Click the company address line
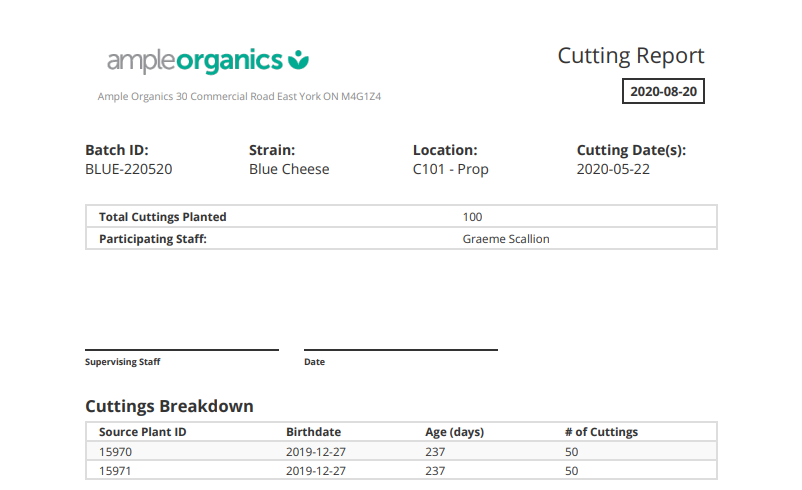 pos(240,97)
